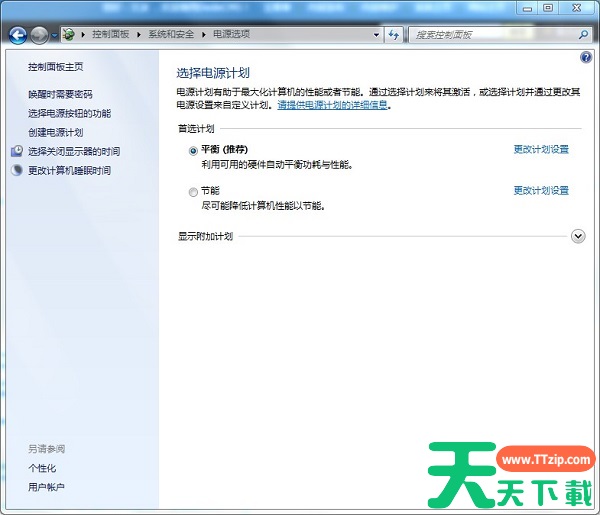The image size is (600, 515).
Task: Click the Forward navigation arrow button
Action: pyautogui.click(x=39, y=35)
